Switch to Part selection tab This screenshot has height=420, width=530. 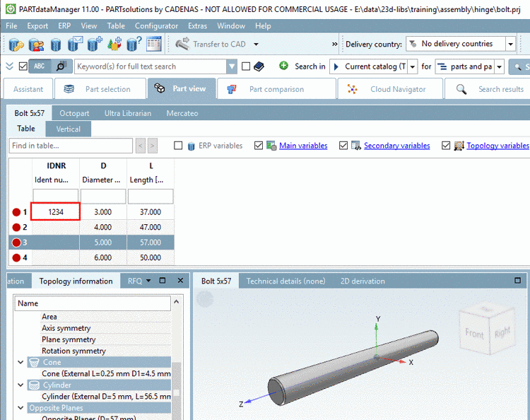tap(100, 89)
